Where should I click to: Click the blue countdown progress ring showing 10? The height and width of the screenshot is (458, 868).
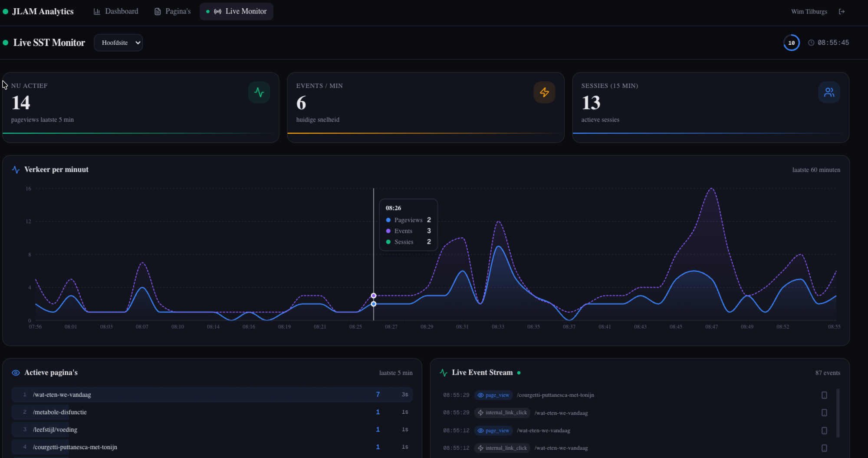tap(791, 43)
